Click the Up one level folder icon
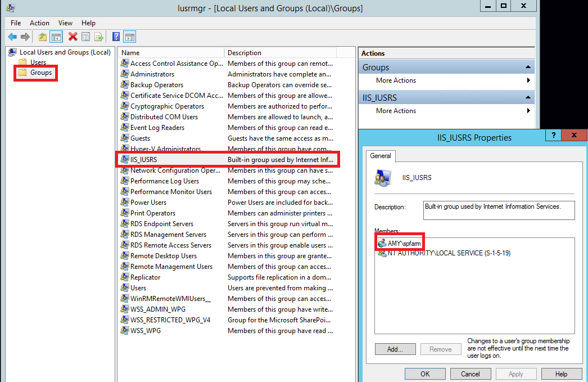This screenshot has width=588, height=382. 43,37
